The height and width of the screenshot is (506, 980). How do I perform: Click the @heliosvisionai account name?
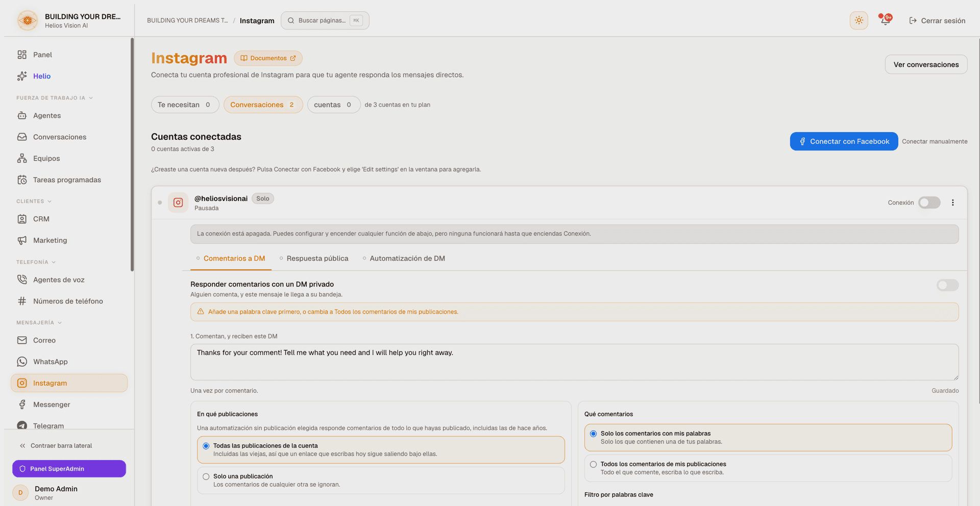[221, 198]
